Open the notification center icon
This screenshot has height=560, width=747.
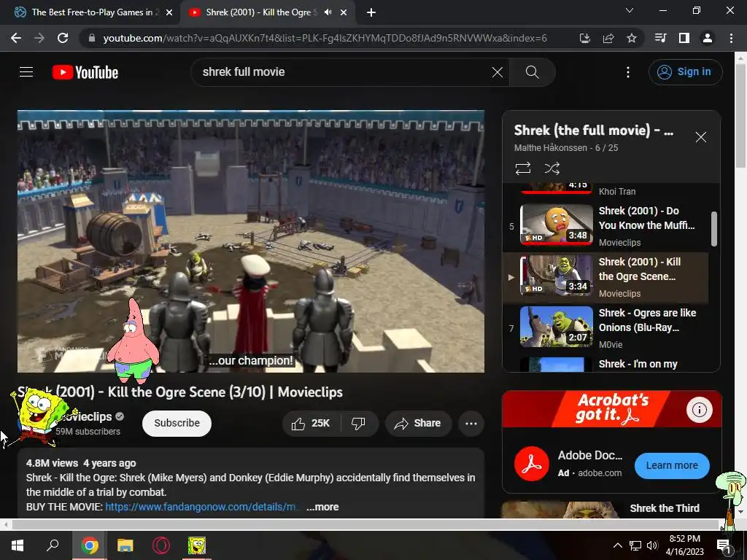tap(723, 545)
